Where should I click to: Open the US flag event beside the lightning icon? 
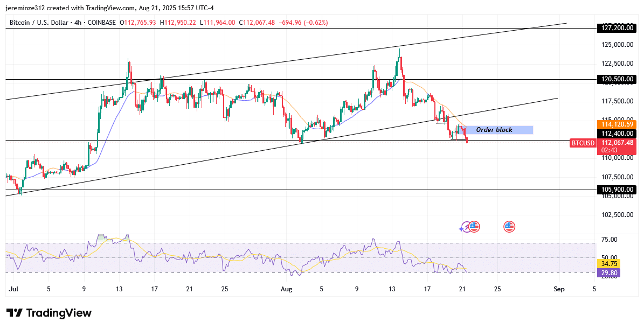[x=474, y=227]
